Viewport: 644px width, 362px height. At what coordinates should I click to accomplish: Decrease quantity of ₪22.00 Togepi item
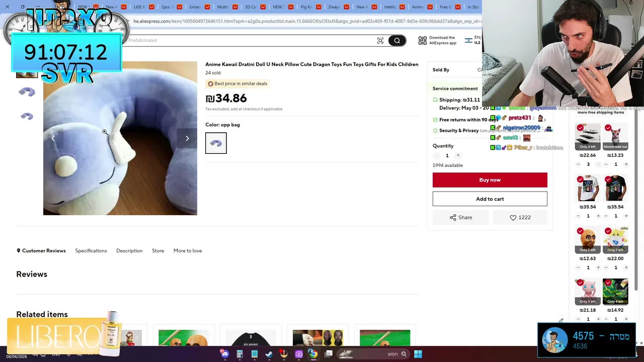point(606,267)
